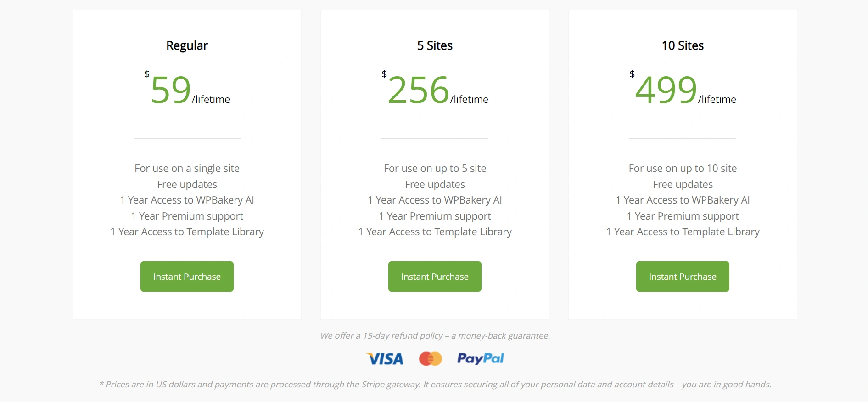Select 'Free updates' in the 5 Sites column
Viewport: 868px width, 402px height.
[x=434, y=184]
